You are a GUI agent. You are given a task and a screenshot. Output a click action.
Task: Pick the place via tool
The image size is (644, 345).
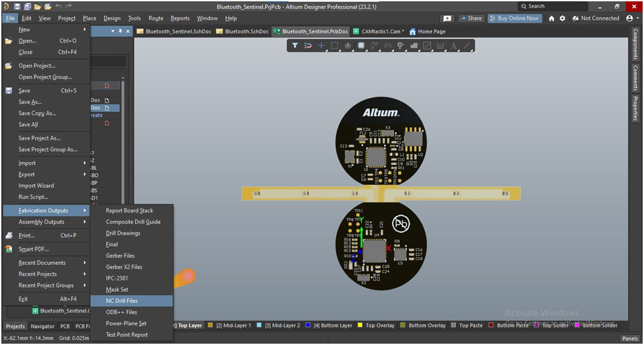point(401,45)
